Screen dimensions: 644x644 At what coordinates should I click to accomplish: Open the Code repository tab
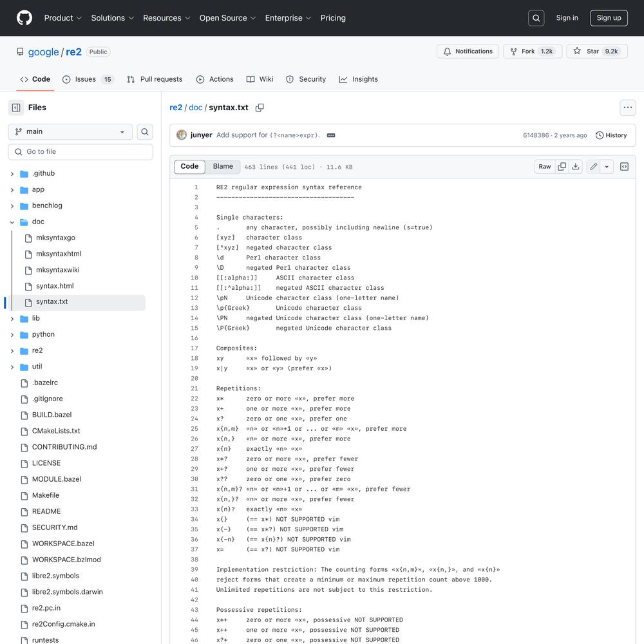pos(35,79)
